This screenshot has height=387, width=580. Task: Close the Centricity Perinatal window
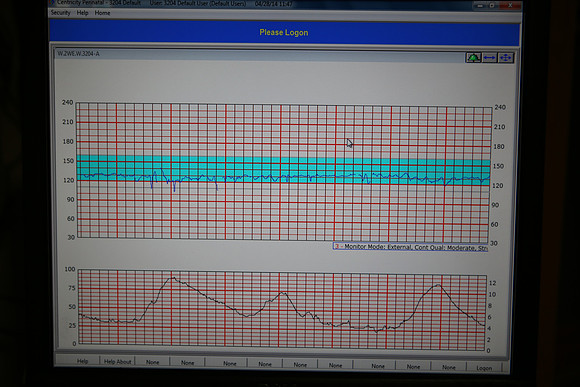click(x=510, y=5)
